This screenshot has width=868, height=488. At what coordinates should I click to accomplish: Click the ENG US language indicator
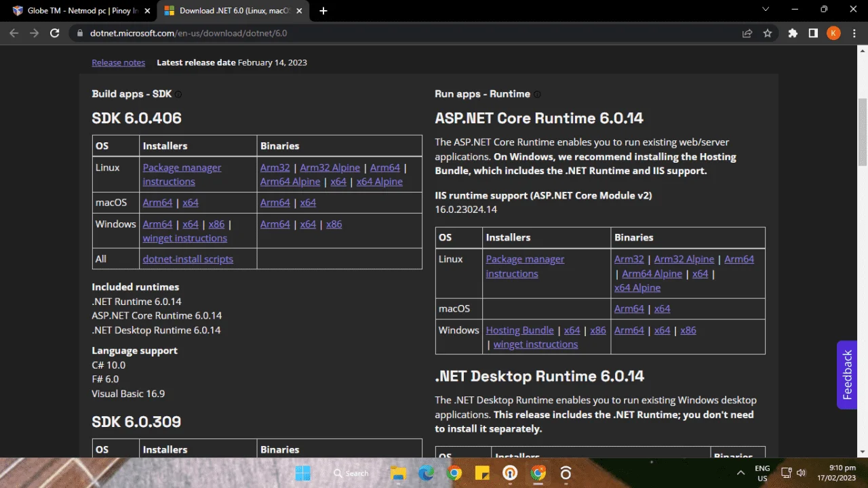[762, 473]
